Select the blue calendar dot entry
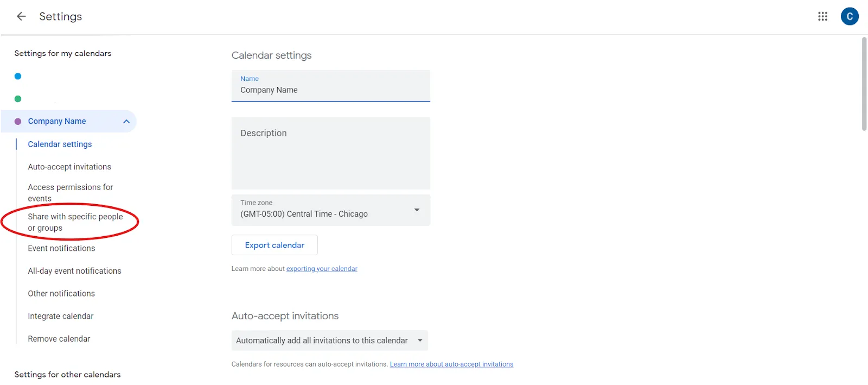Viewport: 868px width, 385px height. pos(18,76)
